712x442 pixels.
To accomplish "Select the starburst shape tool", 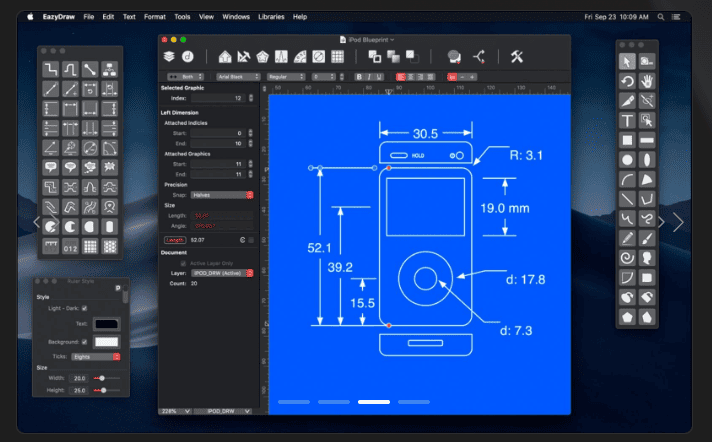I will 109,167.
